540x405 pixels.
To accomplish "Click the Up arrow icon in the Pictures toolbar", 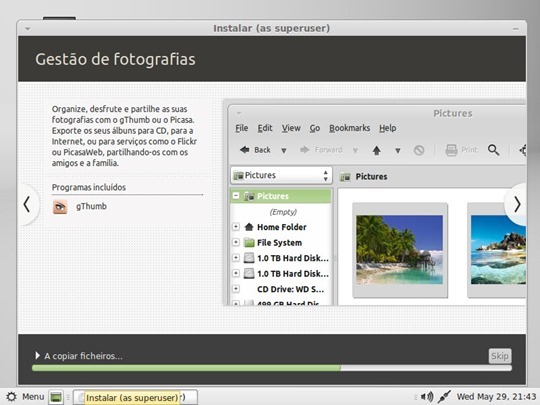I will [377, 150].
